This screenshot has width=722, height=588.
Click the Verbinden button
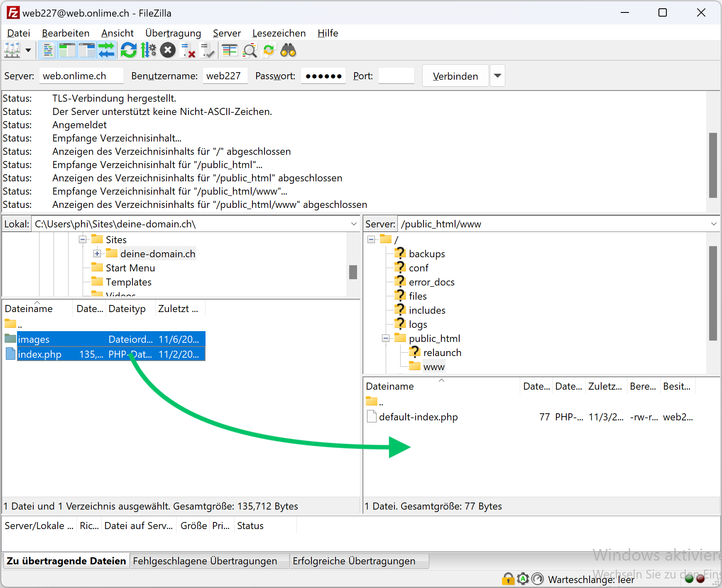pyautogui.click(x=455, y=76)
